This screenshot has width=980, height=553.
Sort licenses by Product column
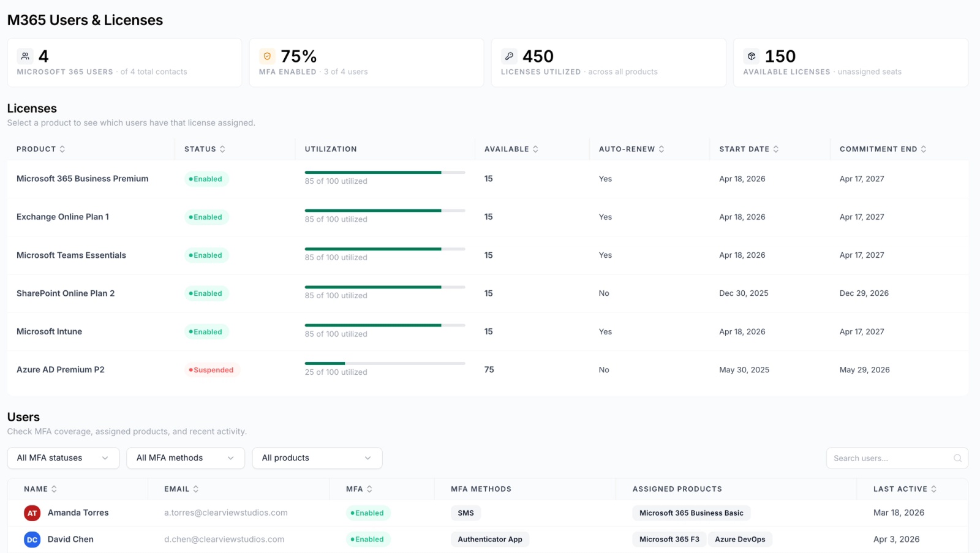pyautogui.click(x=40, y=149)
